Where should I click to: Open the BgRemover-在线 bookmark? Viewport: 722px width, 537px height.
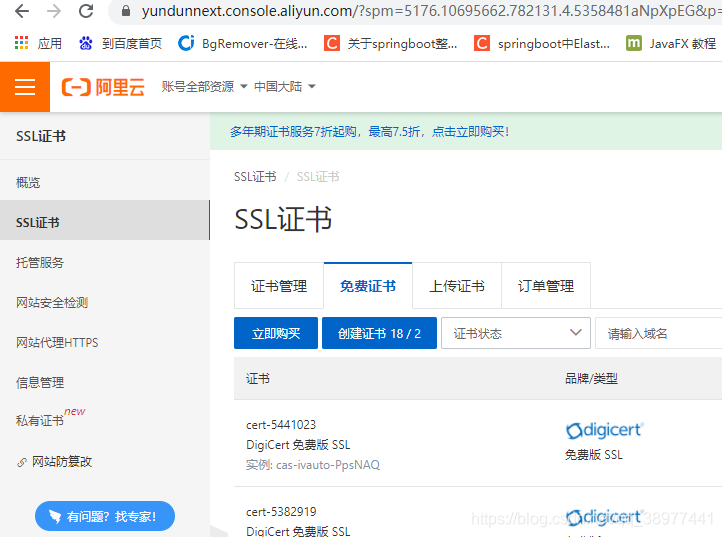[x=243, y=43]
